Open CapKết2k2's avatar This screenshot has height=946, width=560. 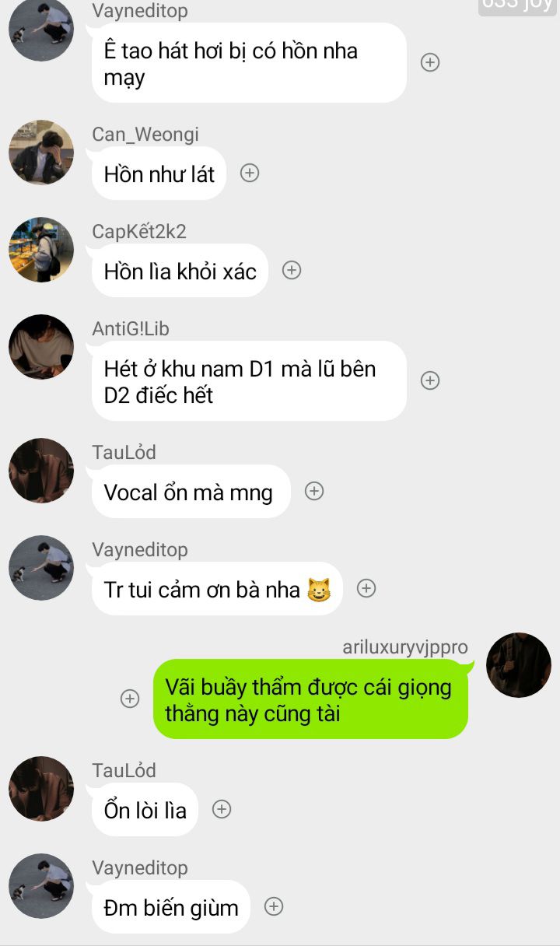coord(41,250)
